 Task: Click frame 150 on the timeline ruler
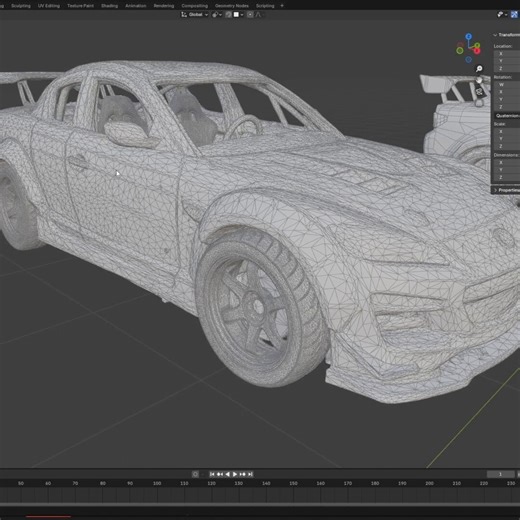coord(293,483)
